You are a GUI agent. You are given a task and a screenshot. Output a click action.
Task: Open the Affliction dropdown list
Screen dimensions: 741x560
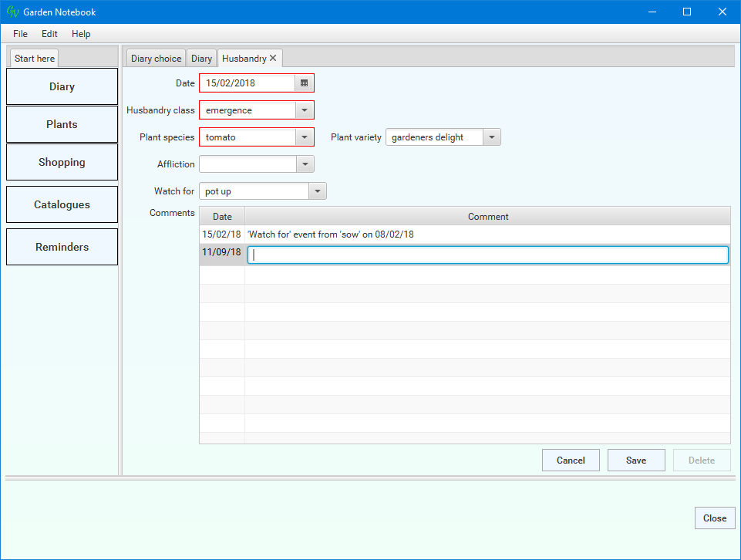point(305,164)
